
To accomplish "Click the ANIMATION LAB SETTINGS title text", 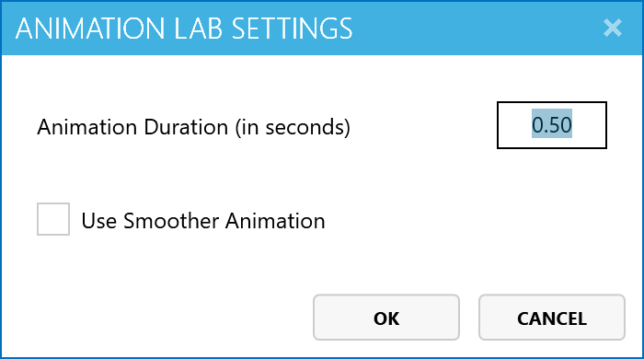I will (184, 29).
